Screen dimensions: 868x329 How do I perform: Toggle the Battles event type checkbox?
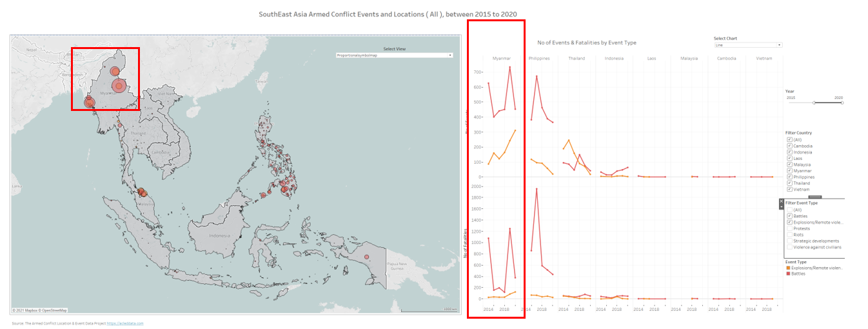pyautogui.click(x=789, y=215)
